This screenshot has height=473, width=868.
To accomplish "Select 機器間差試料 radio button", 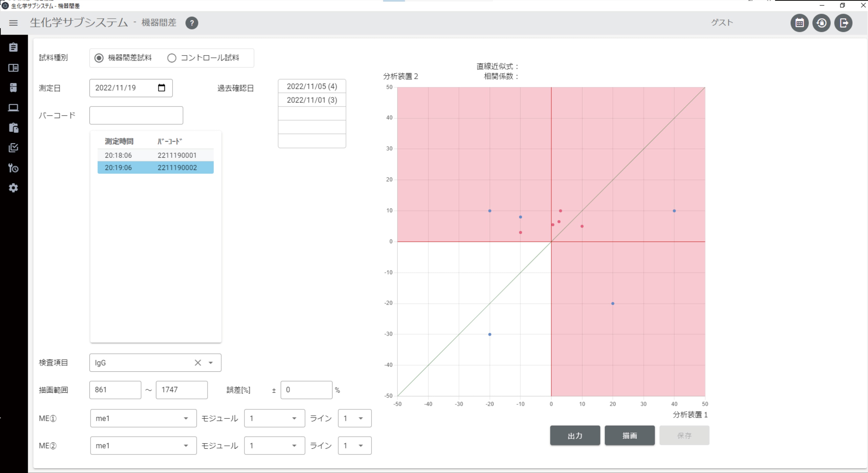I will point(99,58).
